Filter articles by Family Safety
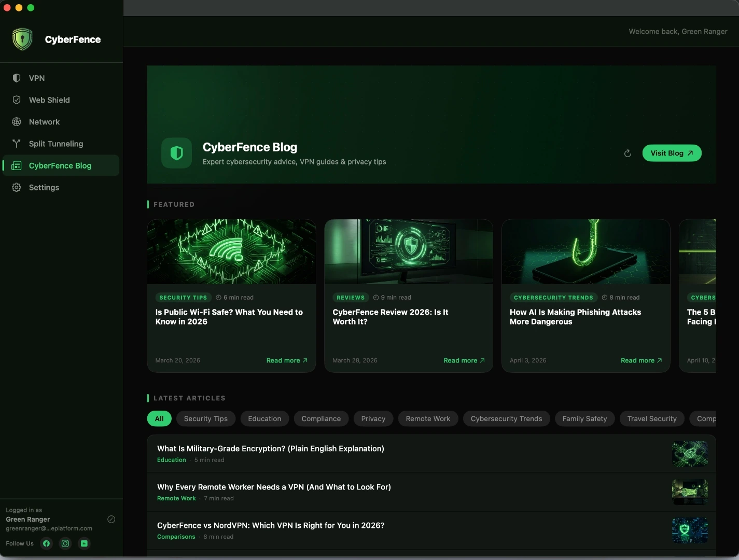This screenshot has width=739, height=560. (x=584, y=418)
